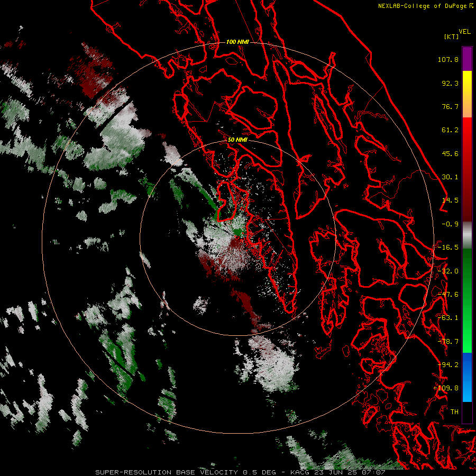Image resolution: width=476 pixels, height=476 pixels.
Task: Click the -0.9 velocity scale value
Action: click(x=450, y=224)
